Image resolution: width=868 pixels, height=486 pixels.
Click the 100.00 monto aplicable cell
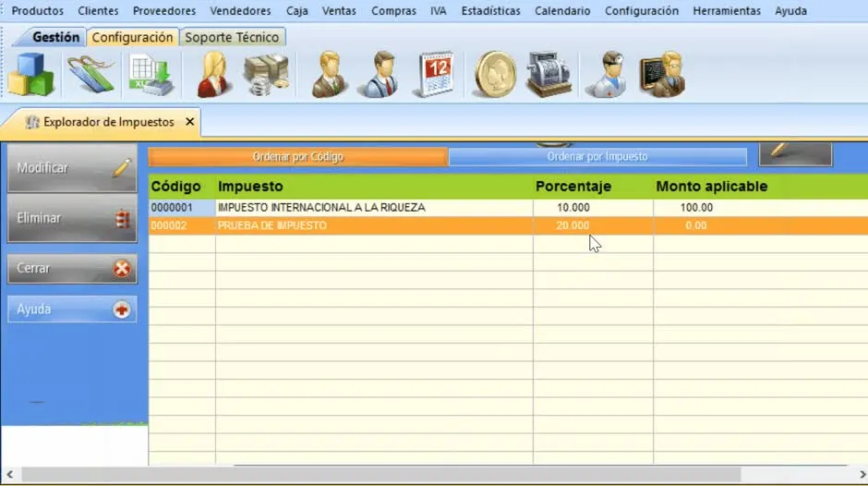[760, 208]
